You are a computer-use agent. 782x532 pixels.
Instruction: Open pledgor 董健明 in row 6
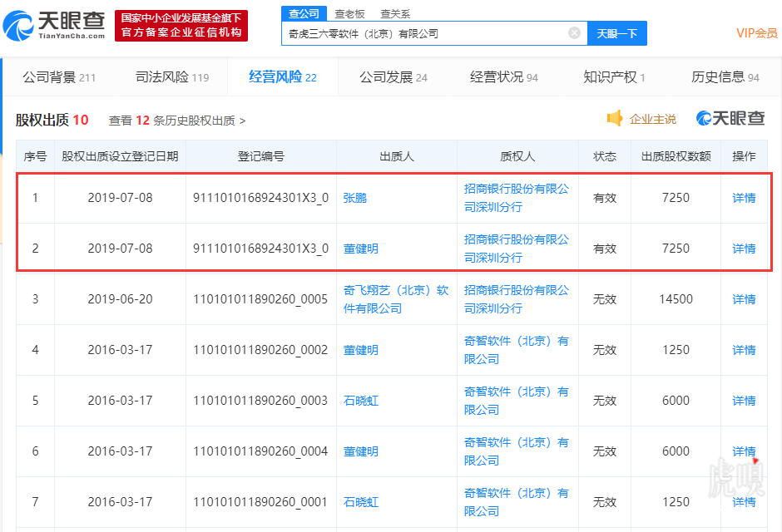point(360,451)
